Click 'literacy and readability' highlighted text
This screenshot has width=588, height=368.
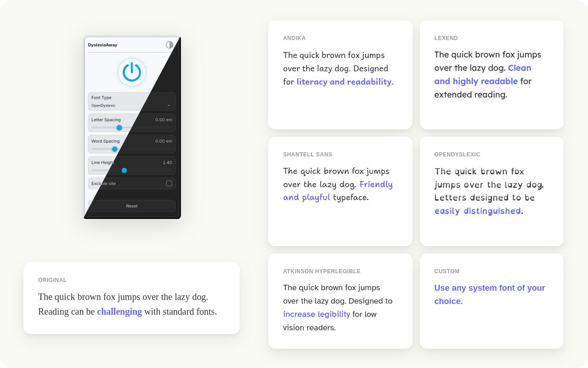[x=344, y=82]
